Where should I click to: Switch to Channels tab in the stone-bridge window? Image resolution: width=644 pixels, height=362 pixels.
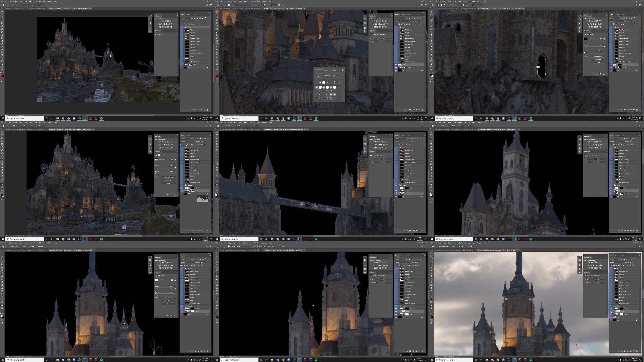[x=403, y=135]
